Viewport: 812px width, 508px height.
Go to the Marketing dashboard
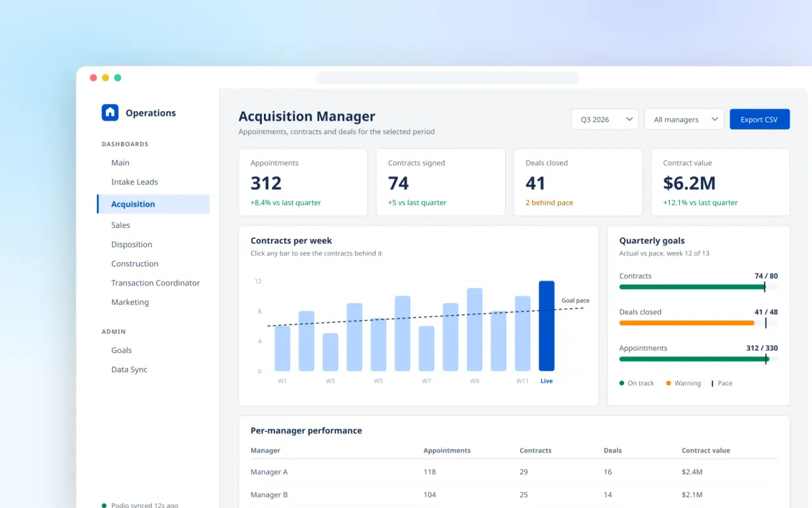pos(130,302)
